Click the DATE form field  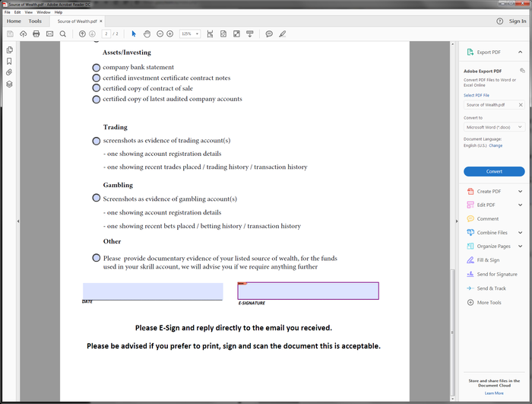[x=153, y=291]
